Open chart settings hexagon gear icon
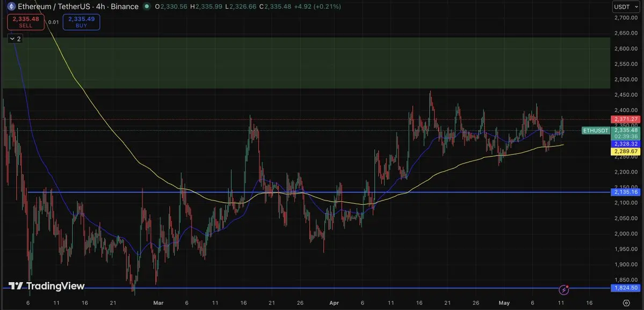This screenshot has height=310, width=644. (626, 302)
